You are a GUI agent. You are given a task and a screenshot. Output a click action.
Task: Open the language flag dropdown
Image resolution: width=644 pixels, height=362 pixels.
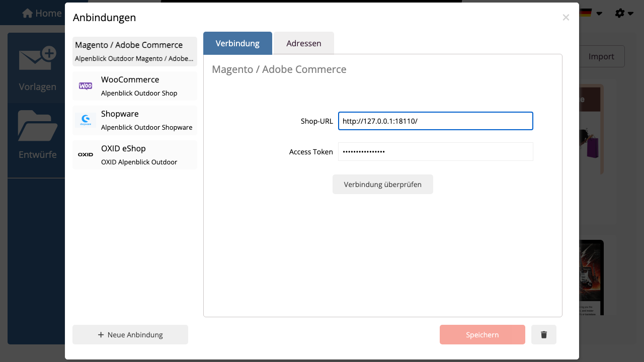[591, 13]
